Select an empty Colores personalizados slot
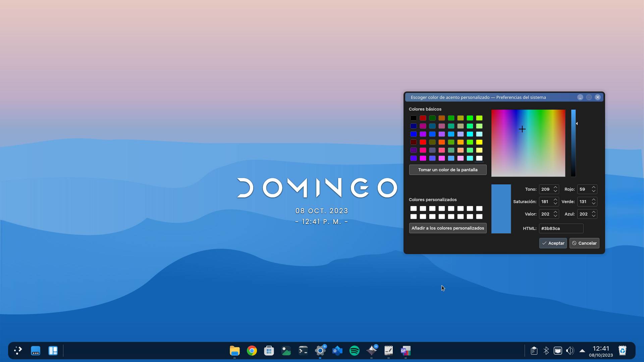Screen dimensions: 644x362 point(414,208)
